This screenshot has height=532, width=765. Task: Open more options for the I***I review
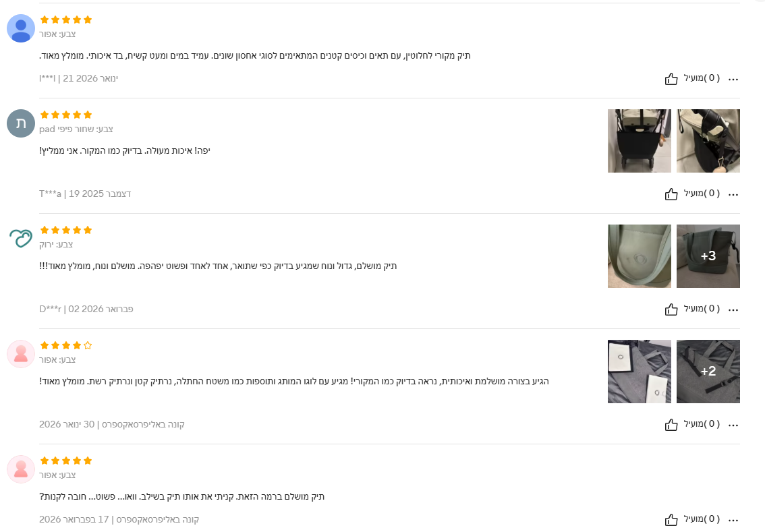tap(733, 79)
